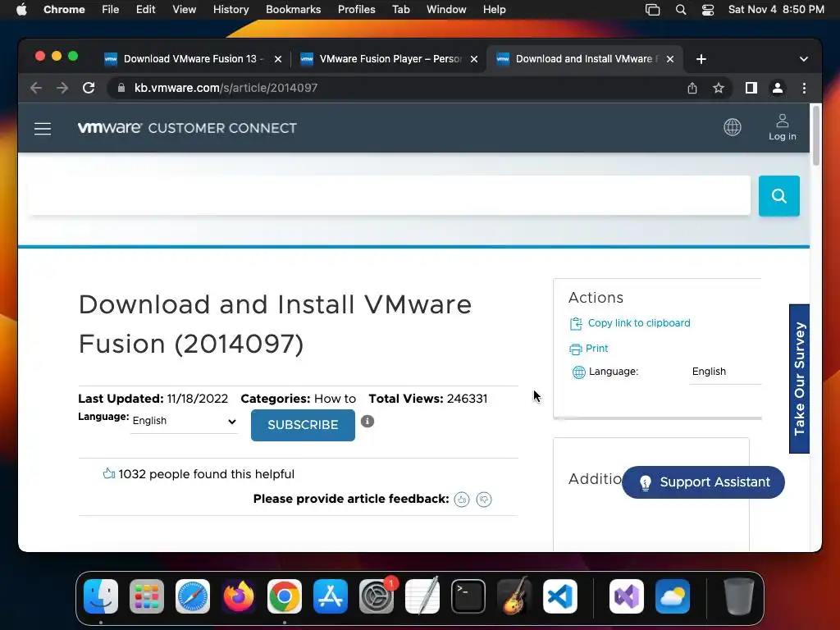
Task: Open the History menu
Action: (231, 10)
